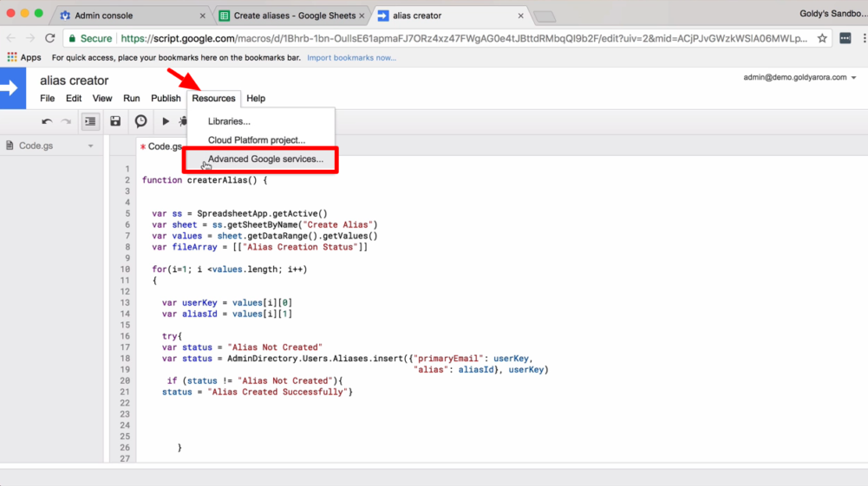Open the Chrome three-dot menu
This screenshot has height=486, width=868.
click(x=864, y=38)
